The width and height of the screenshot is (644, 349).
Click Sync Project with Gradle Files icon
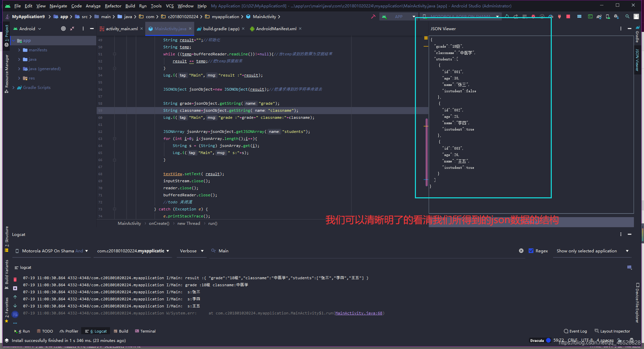(x=599, y=16)
